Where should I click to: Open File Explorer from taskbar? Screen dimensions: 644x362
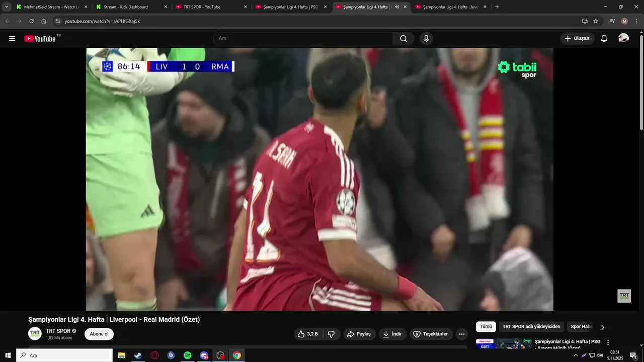pyautogui.click(x=121, y=355)
